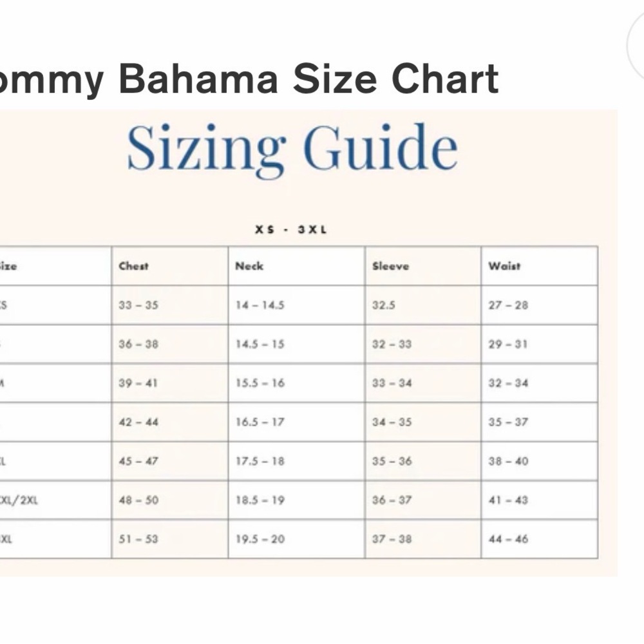Click the waist cell reading 27 – 28
Viewport: 644px width, 644px height.
click(539, 305)
